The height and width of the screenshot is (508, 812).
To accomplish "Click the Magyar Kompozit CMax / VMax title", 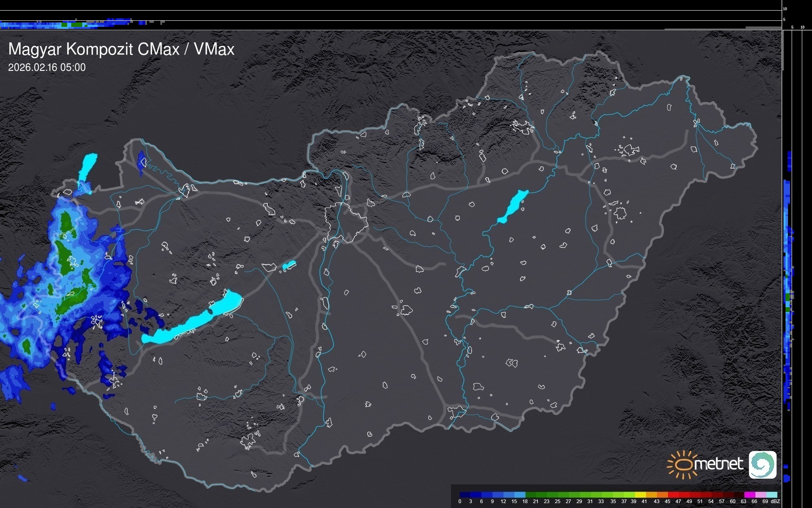I will tap(121, 49).
